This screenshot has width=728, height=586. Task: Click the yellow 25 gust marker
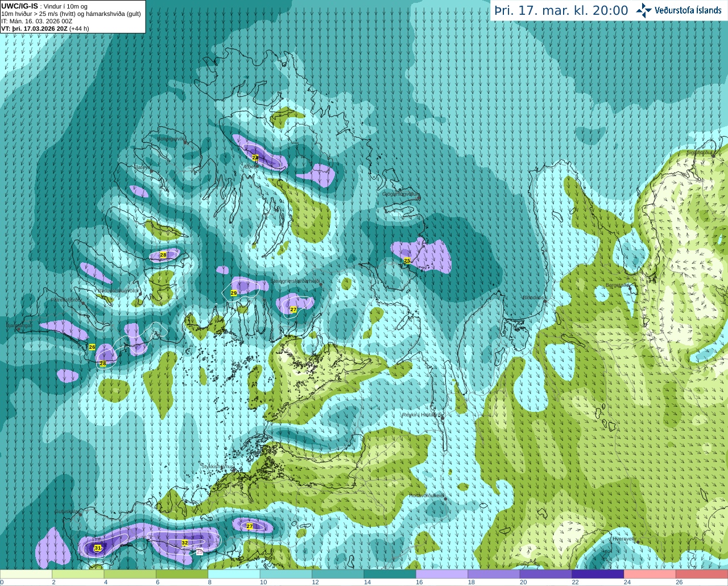407,261
